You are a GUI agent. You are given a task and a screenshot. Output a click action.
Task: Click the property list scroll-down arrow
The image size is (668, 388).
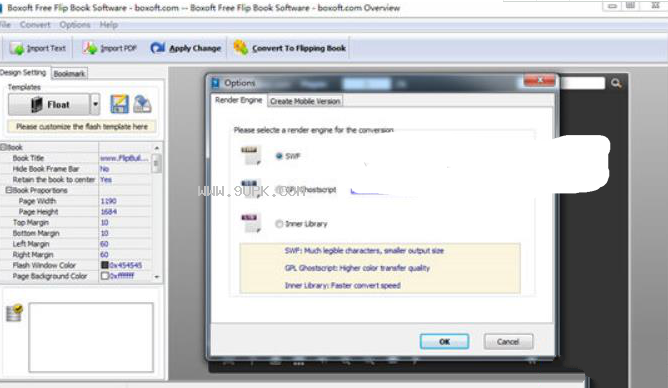pyautogui.click(x=157, y=277)
